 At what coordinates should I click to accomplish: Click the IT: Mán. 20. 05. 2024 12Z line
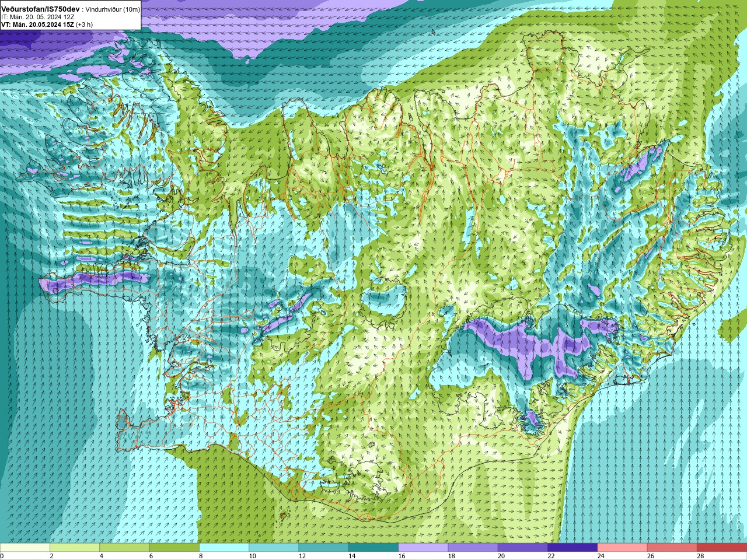click(x=37, y=17)
